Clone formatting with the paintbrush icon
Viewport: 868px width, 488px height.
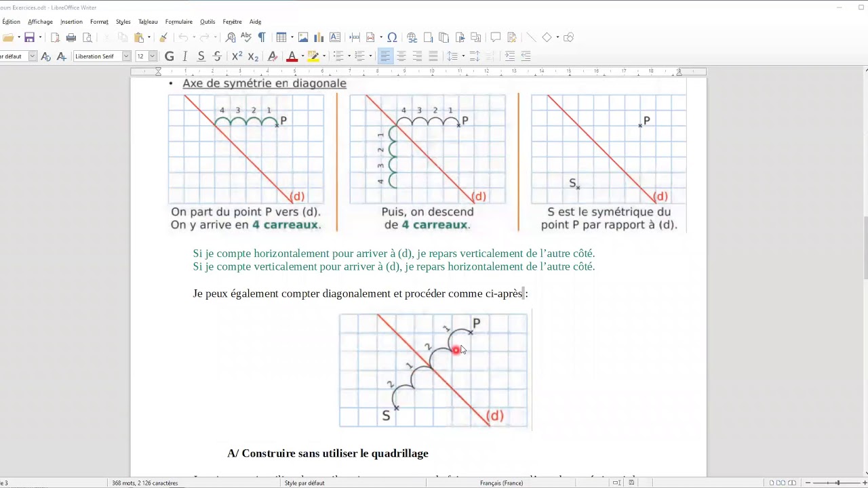tap(163, 38)
